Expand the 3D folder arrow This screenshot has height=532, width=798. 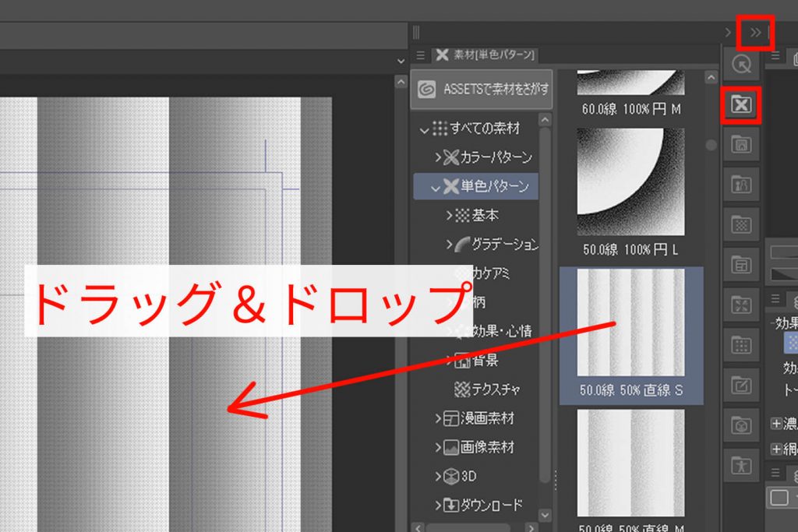tap(438, 477)
